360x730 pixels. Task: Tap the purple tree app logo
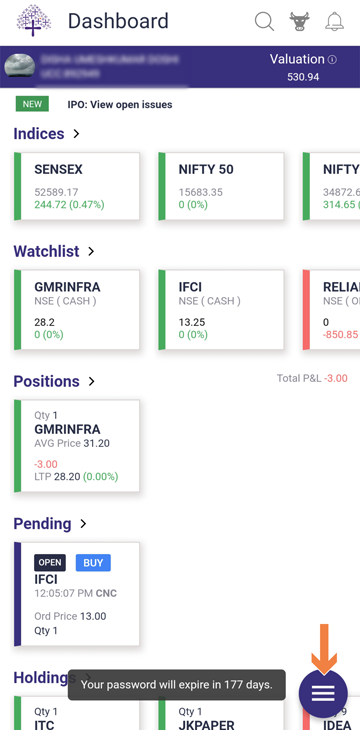pyautogui.click(x=34, y=20)
